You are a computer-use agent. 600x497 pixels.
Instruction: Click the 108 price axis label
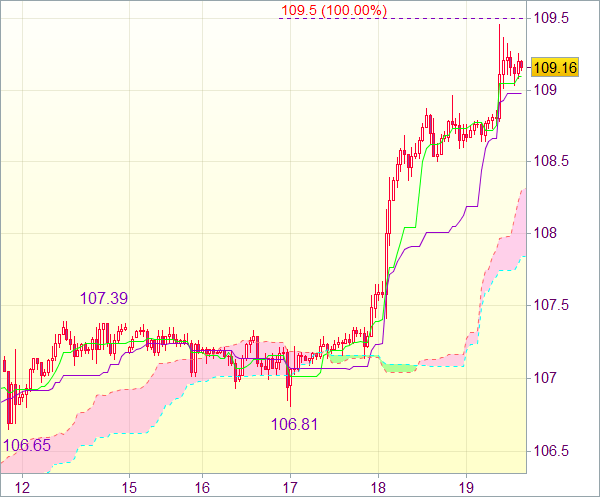click(545, 233)
